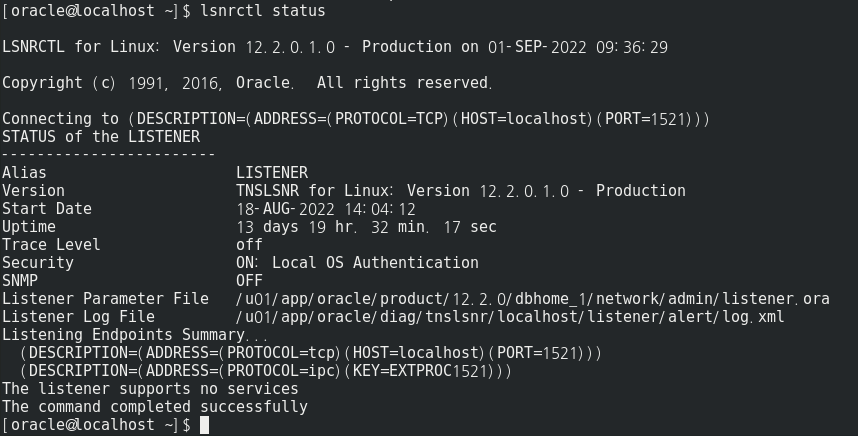Click the date '01-SEP-2022 09:36:29'
This screenshot has width=858, height=436.
(578, 47)
